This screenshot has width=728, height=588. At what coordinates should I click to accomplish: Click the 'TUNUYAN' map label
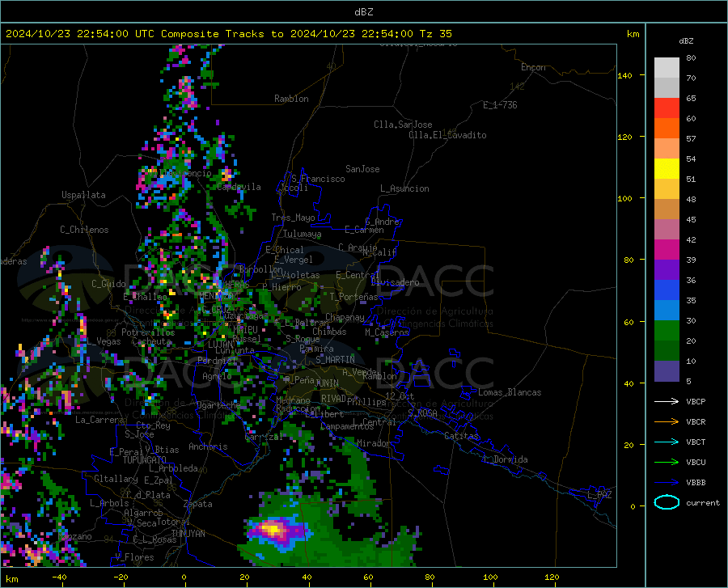coord(188,533)
